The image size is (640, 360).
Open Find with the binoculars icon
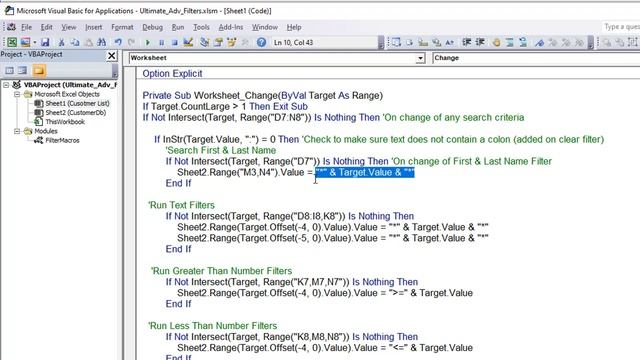click(x=102, y=42)
